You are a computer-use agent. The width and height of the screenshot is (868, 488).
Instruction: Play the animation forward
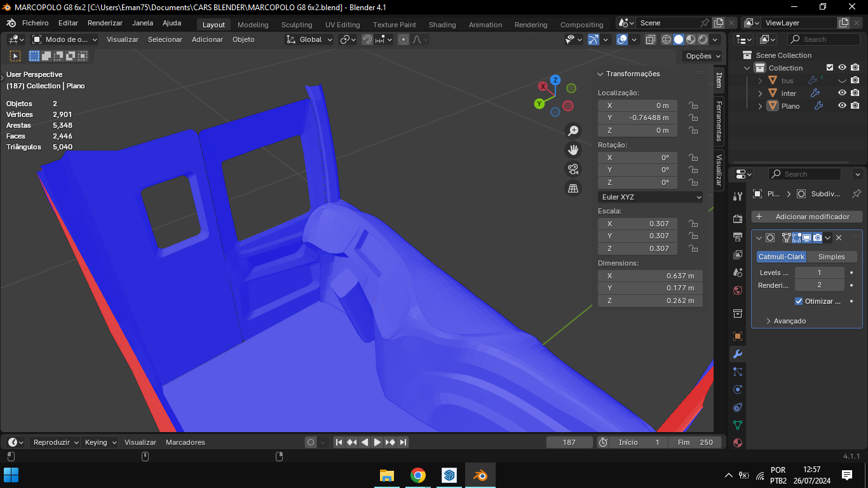point(377,442)
